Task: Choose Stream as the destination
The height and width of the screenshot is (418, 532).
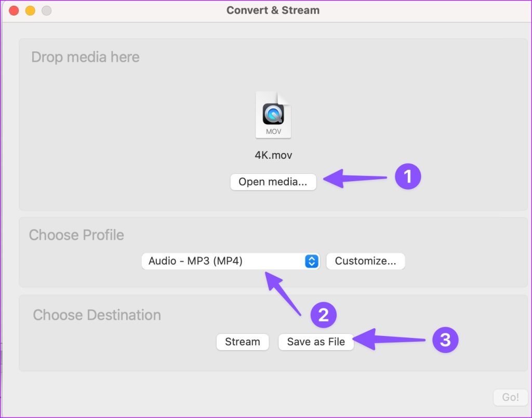Action: coord(243,342)
